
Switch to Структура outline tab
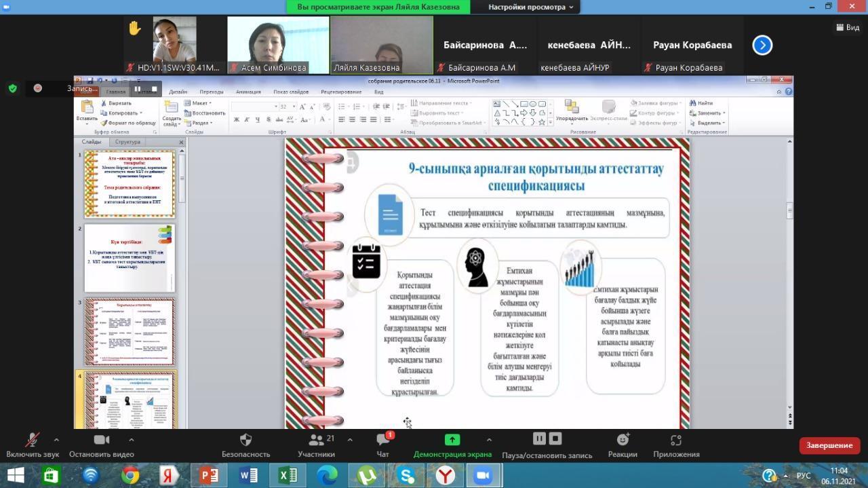127,142
